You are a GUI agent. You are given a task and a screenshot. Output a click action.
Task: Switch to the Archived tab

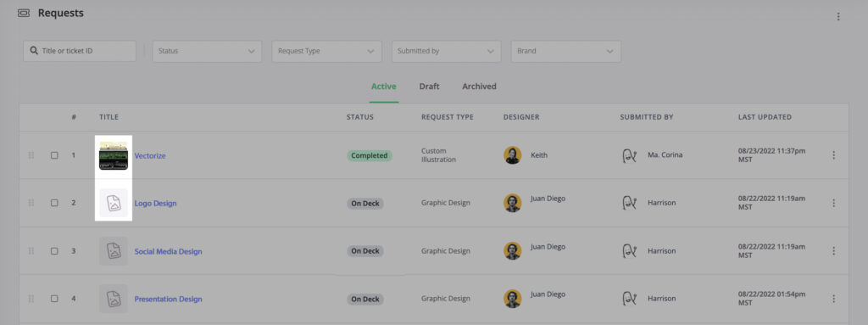(480, 87)
